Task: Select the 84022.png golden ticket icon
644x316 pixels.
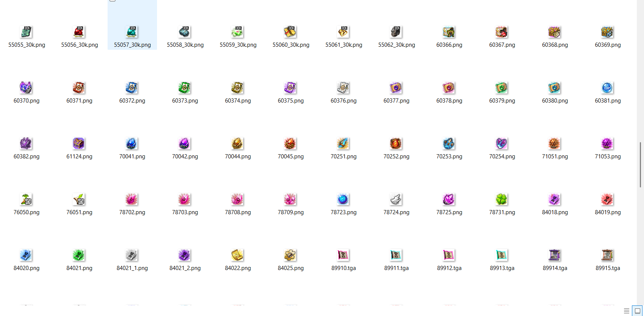Action: (x=237, y=255)
